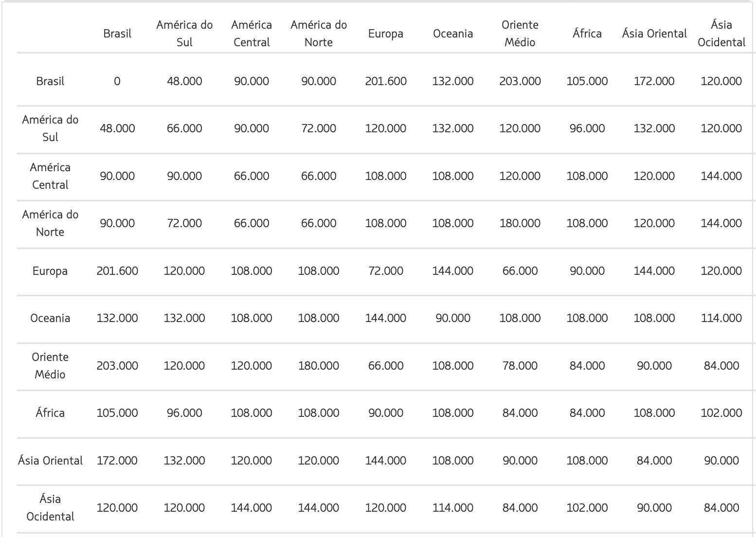Select the 114.000 cell in Oceania row
756x537 pixels.
(x=721, y=318)
